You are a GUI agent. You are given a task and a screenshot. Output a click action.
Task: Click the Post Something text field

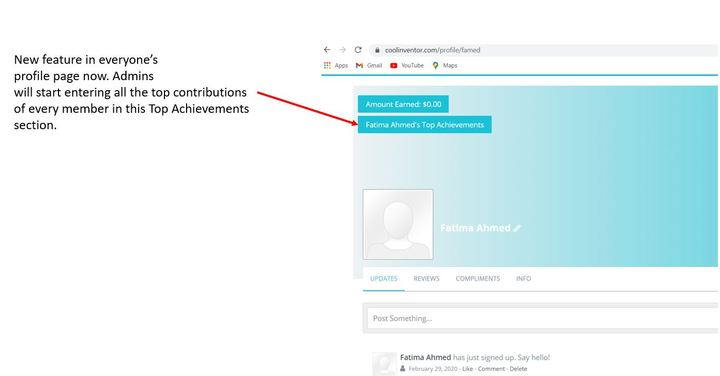click(542, 318)
